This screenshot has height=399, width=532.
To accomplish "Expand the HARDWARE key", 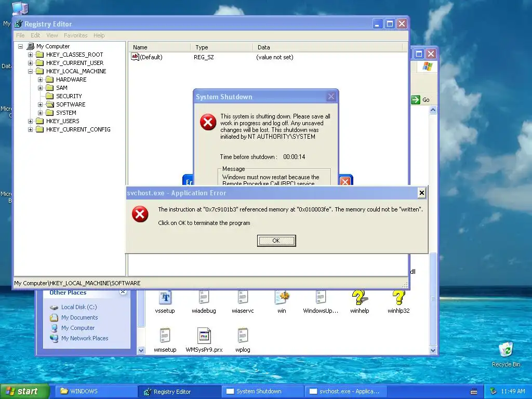I will point(40,79).
